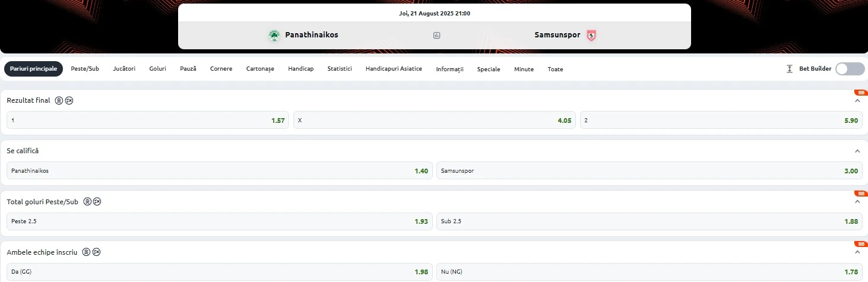868x282 pixels.
Task: Click the Ambele echipe înscriu title
Action: pyautogui.click(x=42, y=252)
